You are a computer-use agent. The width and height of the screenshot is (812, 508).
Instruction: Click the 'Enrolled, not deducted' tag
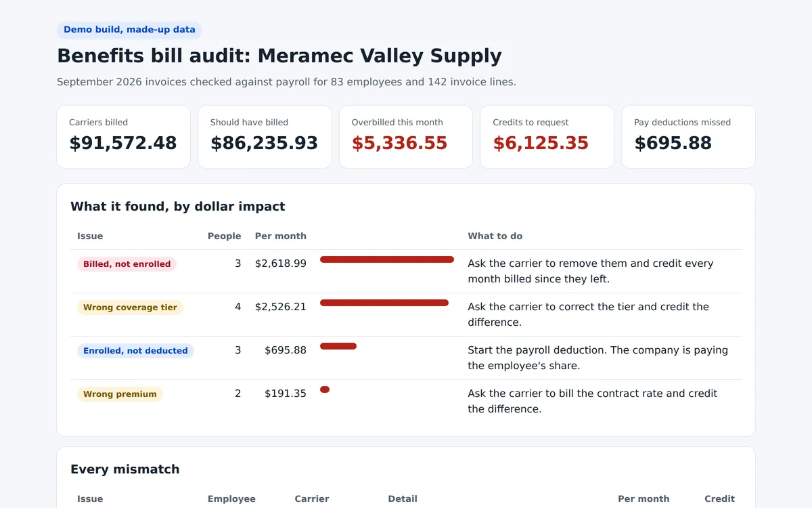[135, 351]
